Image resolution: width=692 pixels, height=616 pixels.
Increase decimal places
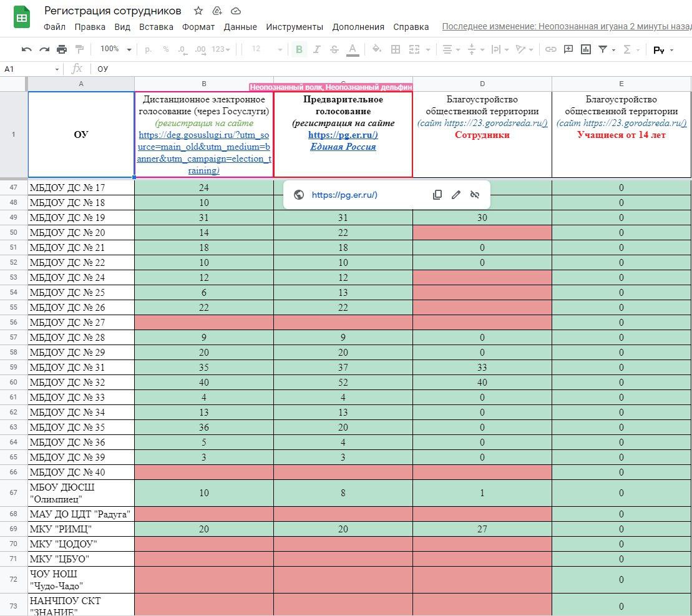pos(200,49)
